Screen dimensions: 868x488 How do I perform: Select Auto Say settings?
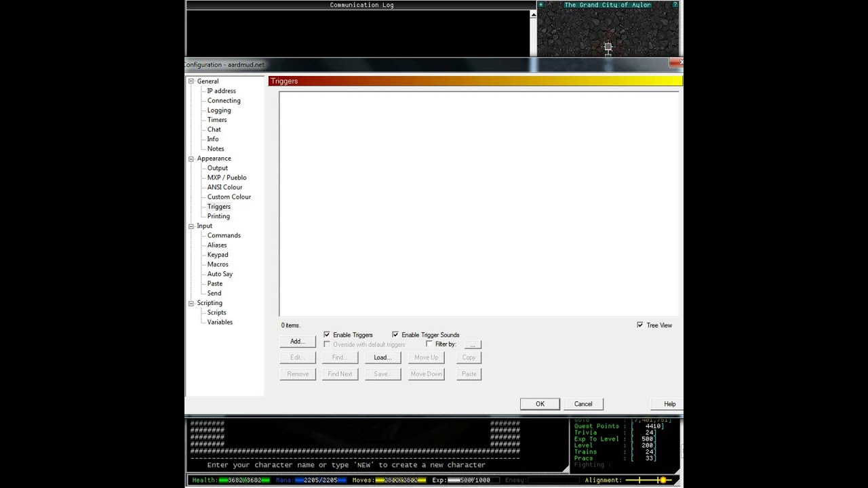[x=220, y=274]
